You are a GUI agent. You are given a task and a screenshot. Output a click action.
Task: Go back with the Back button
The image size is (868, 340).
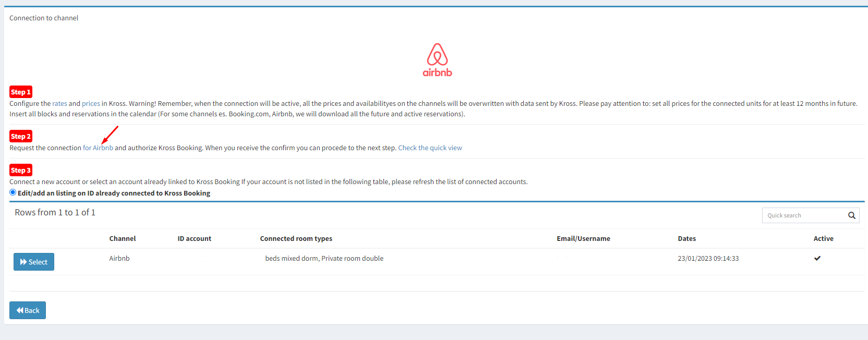pos(28,310)
